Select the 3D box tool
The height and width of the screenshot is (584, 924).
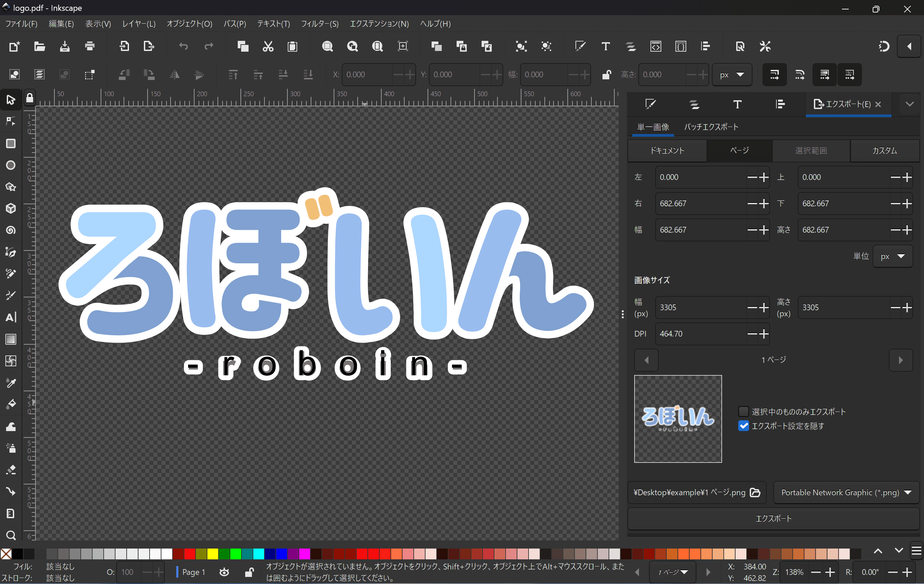pos(11,209)
